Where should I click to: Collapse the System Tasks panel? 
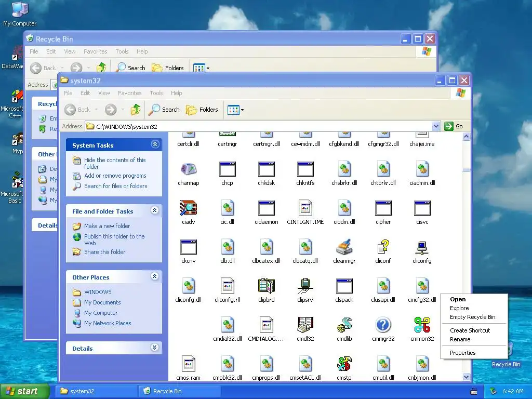tap(155, 144)
